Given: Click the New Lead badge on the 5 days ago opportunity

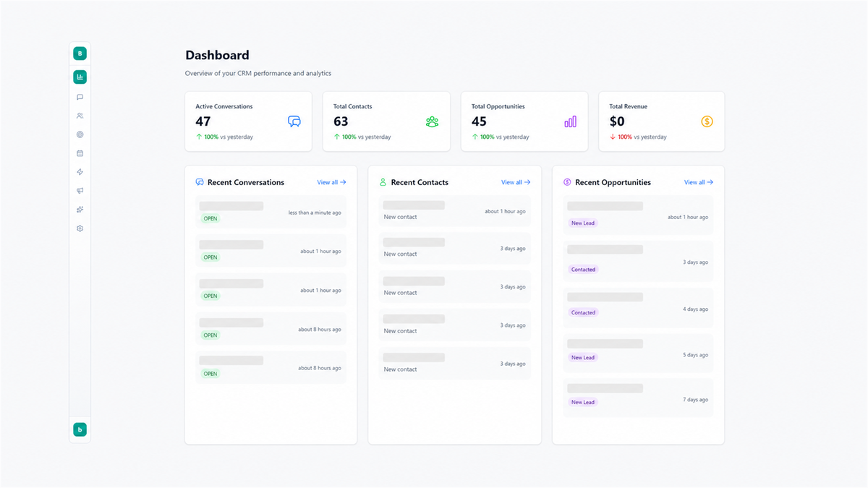Looking at the screenshot, I should [583, 357].
